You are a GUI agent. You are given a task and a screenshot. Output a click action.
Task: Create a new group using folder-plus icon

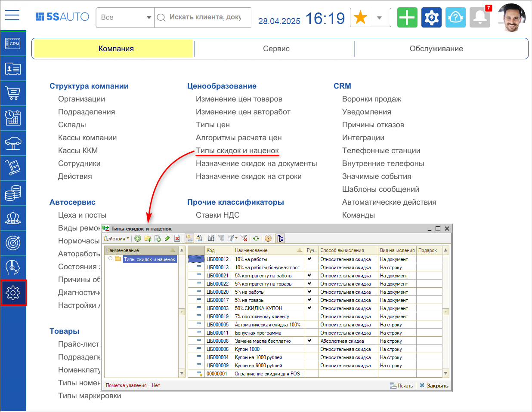[x=148, y=238]
